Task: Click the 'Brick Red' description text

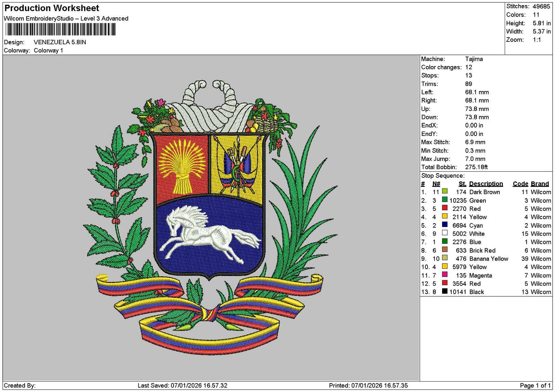Action: [x=482, y=250]
